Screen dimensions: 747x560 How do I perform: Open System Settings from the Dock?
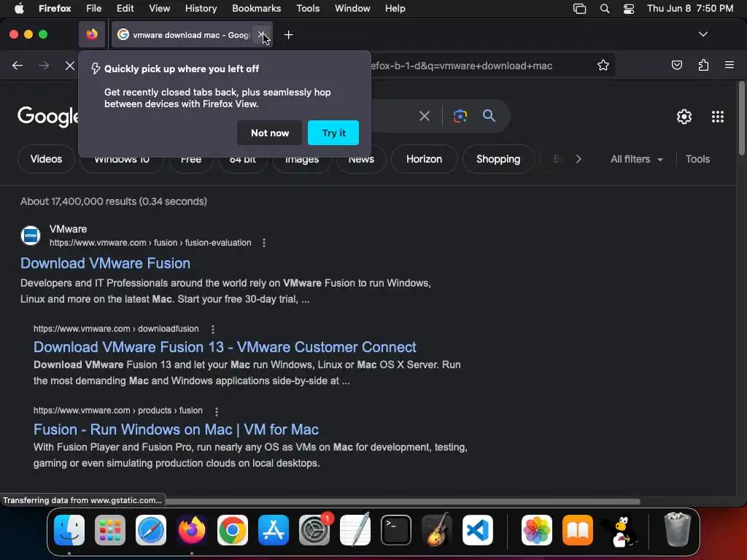click(x=314, y=530)
